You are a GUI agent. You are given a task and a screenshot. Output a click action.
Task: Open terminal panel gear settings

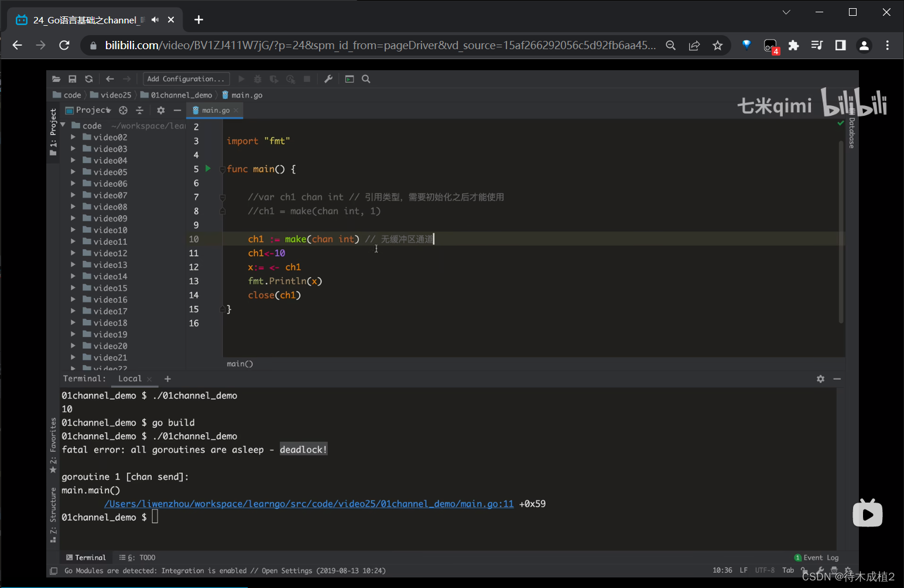pos(820,379)
